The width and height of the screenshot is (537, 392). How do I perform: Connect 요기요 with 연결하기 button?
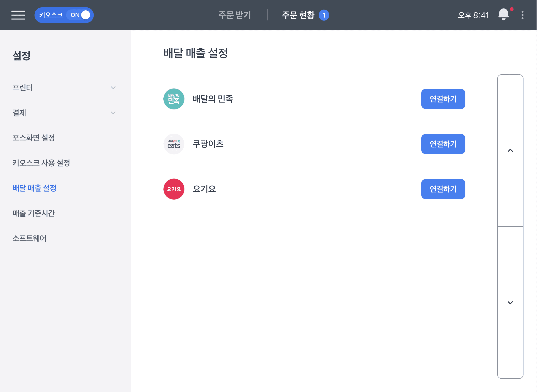click(443, 189)
